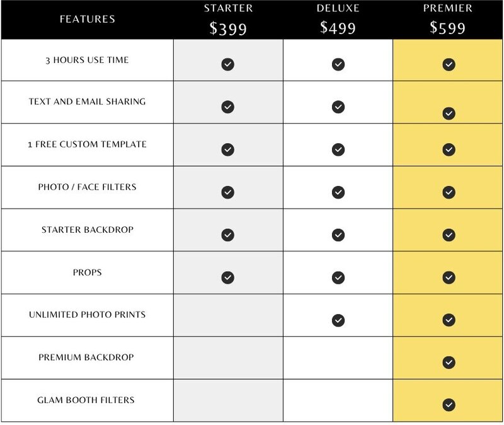This screenshot has width=504, height=425.
Task: Click Premier checkmark for Props
Action: [449, 277]
